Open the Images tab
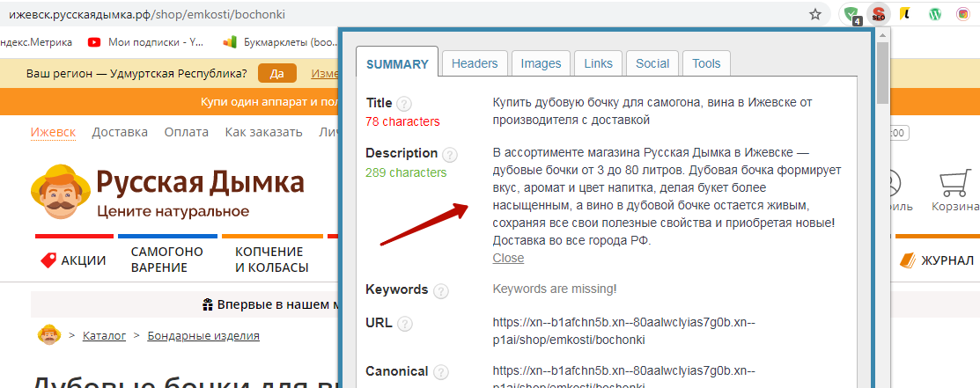The height and width of the screenshot is (388, 980). [541, 63]
